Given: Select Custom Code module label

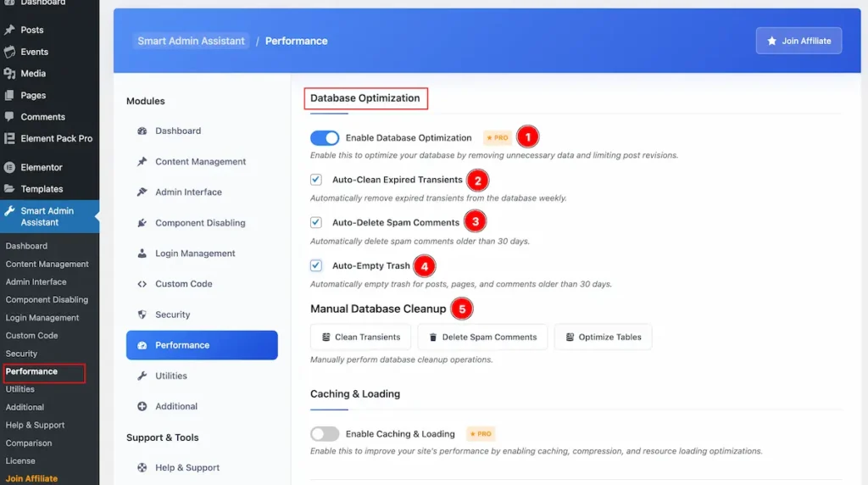Looking at the screenshot, I should (x=183, y=284).
